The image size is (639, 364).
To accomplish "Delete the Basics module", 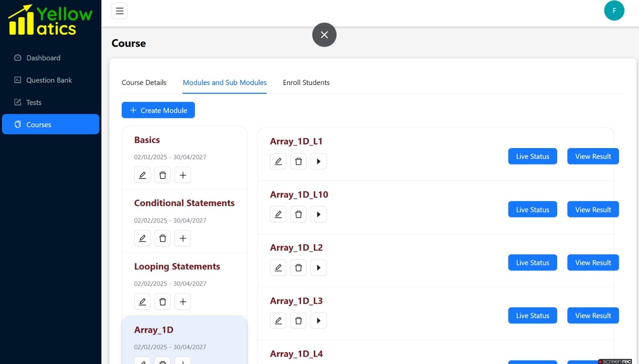I will 163,175.
